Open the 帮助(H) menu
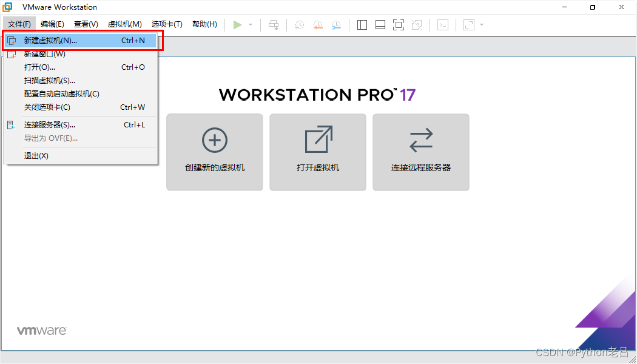The height and width of the screenshot is (364, 637). pyautogui.click(x=205, y=24)
